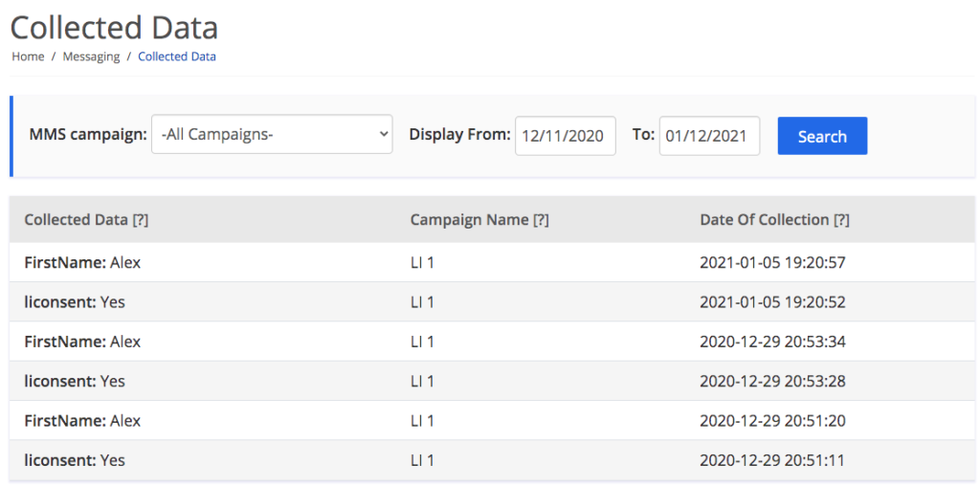
Task: Click the 2020-12-29 20:53:34 date cell
Action: (x=772, y=342)
